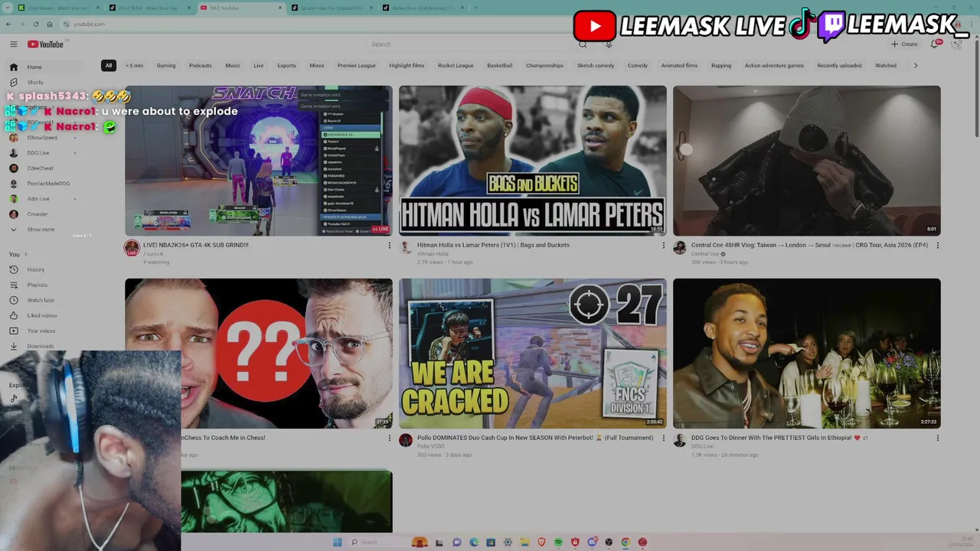
Task: Open the notifications bell
Action: tap(935, 44)
